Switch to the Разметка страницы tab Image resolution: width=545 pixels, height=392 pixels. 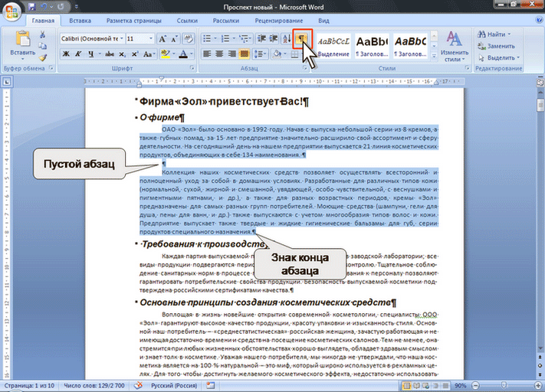tap(134, 21)
